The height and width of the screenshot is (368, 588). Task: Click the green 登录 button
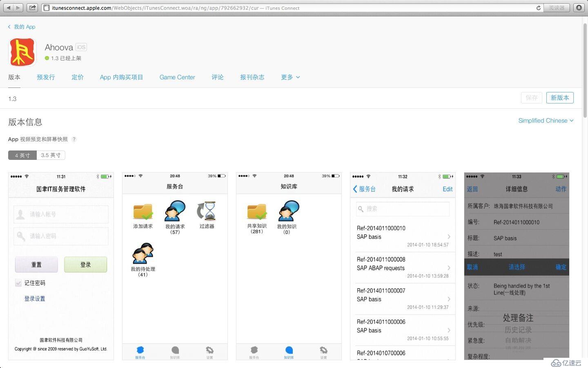pos(85,265)
